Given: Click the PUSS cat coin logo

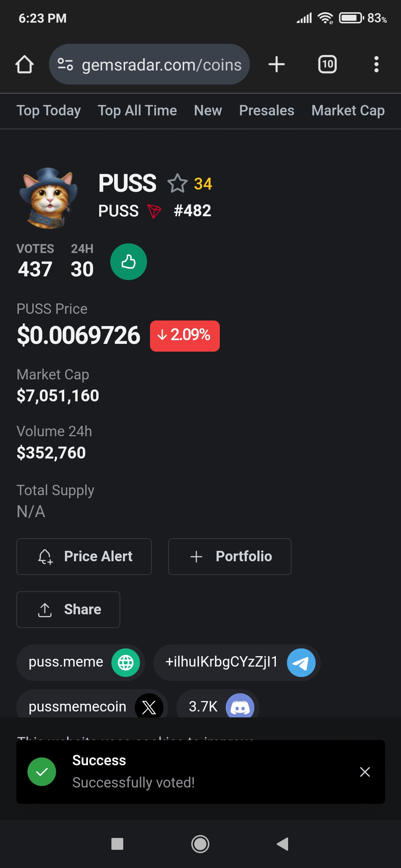Looking at the screenshot, I should click(x=48, y=198).
